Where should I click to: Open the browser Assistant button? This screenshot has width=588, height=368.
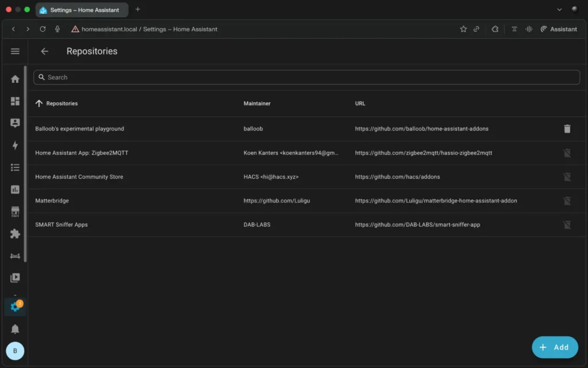558,29
